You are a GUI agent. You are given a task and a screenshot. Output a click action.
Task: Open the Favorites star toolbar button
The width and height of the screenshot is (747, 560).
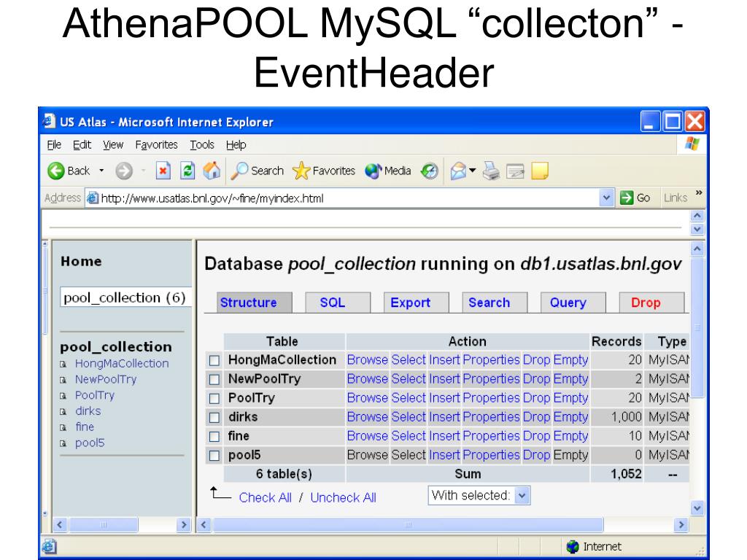[x=324, y=171]
